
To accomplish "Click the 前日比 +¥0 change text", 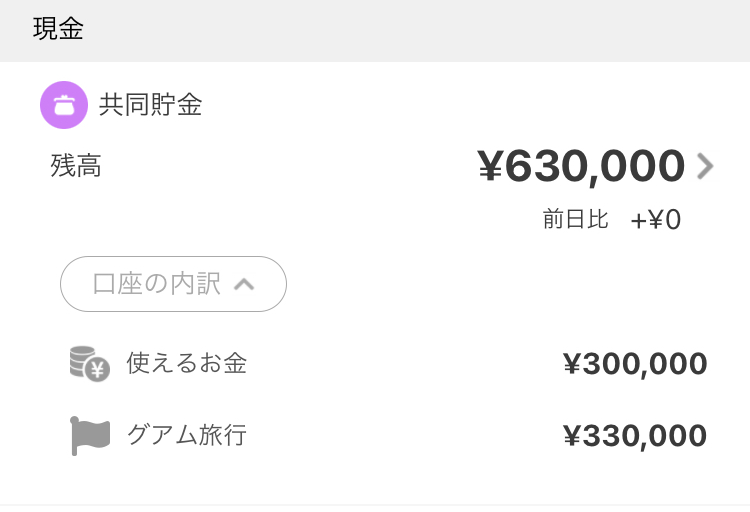I will coord(612,220).
